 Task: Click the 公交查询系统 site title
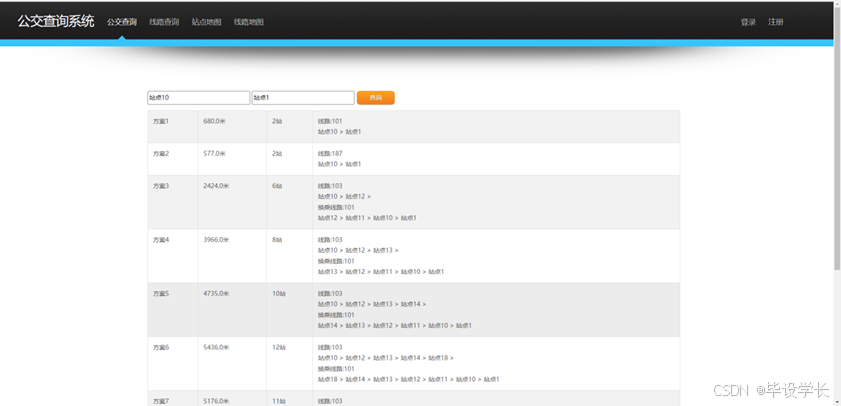tap(56, 21)
